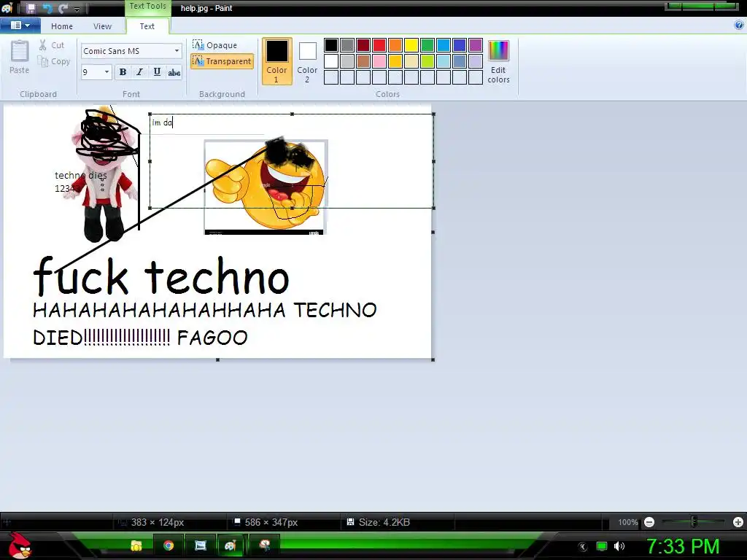Click the volume speaker tray icon
The width and height of the screenshot is (747, 560).
[619, 546]
